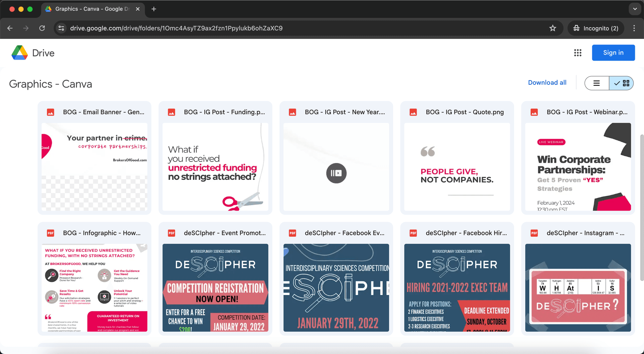
Task: Expand the tab search dropdown arrow
Action: coord(635,9)
